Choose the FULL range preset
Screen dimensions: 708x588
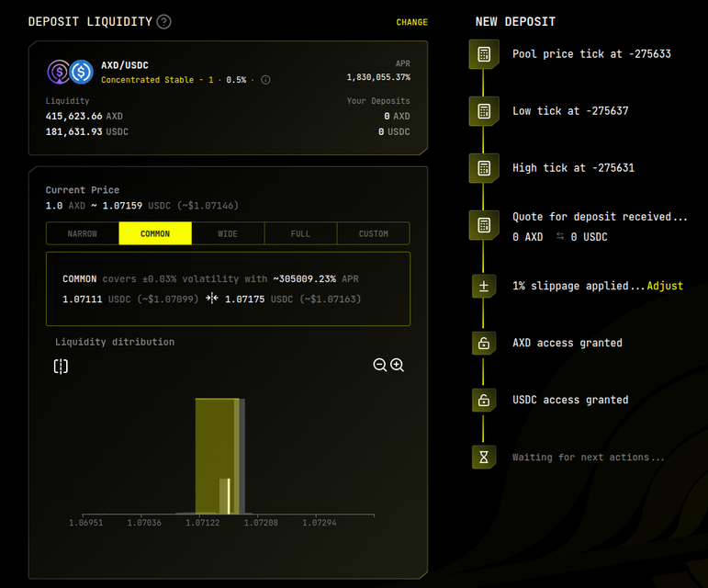(x=300, y=233)
